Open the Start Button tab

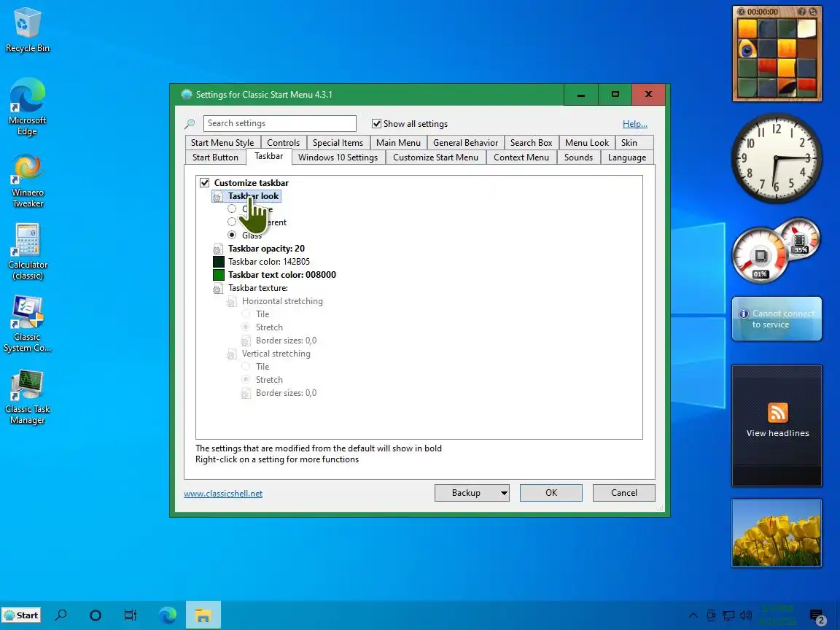point(215,157)
